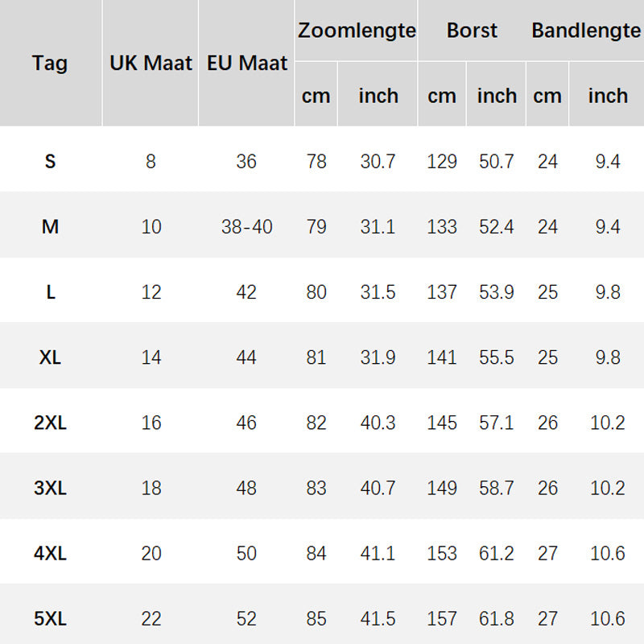This screenshot has width=644, height=644.
Task: Select the Zoomlengte header cell
Action: click(357, 31)
